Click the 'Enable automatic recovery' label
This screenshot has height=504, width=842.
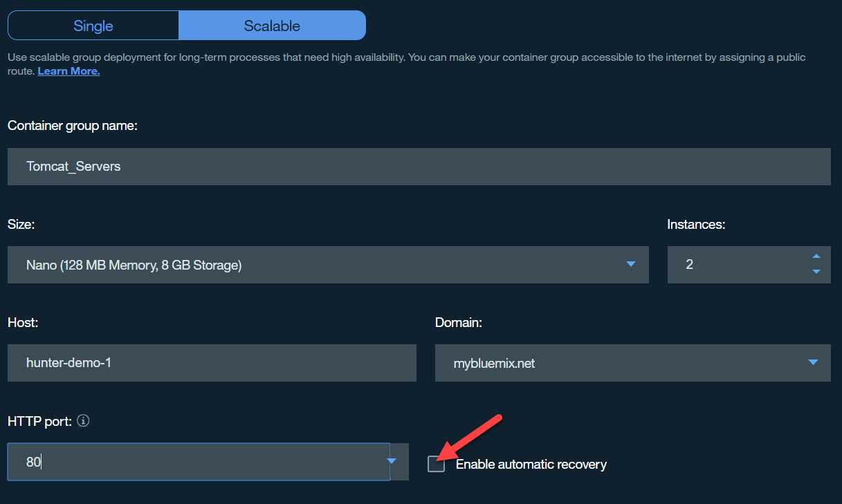[531, 465]
